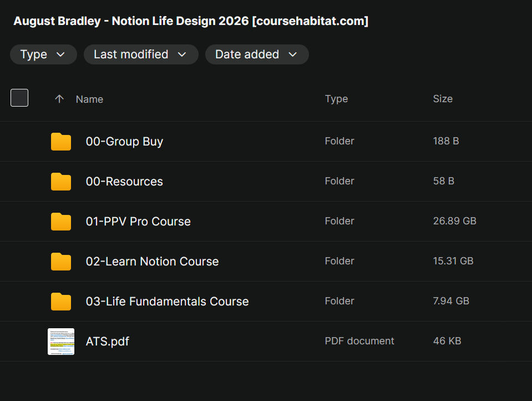Click the 00-Group Buy folder icon

pyautogui.click(x=61, y=142)
